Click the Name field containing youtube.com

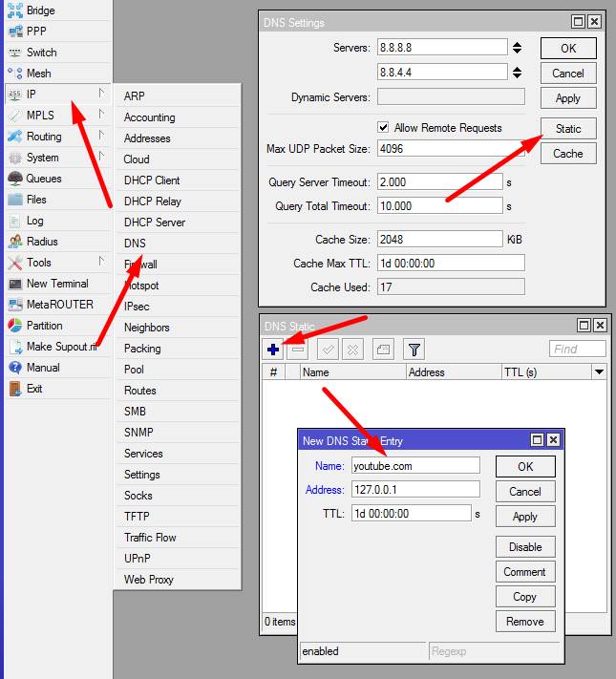415,465
